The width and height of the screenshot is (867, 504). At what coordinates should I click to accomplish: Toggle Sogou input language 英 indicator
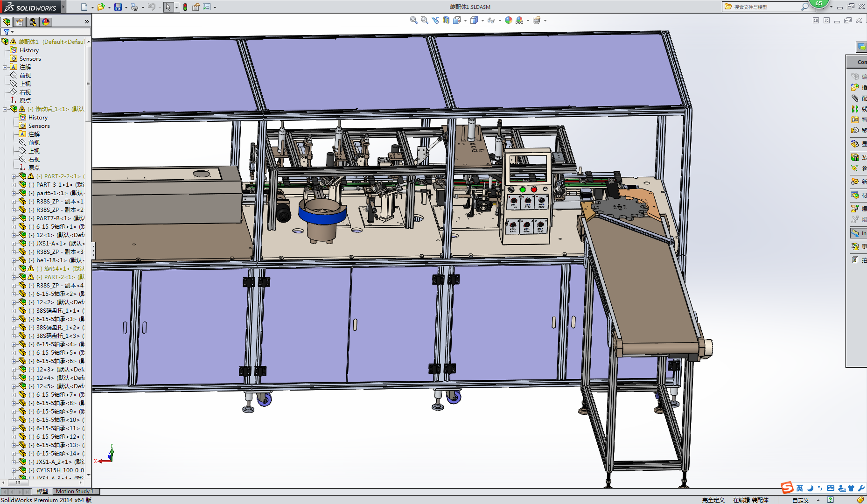coord(800,488)
